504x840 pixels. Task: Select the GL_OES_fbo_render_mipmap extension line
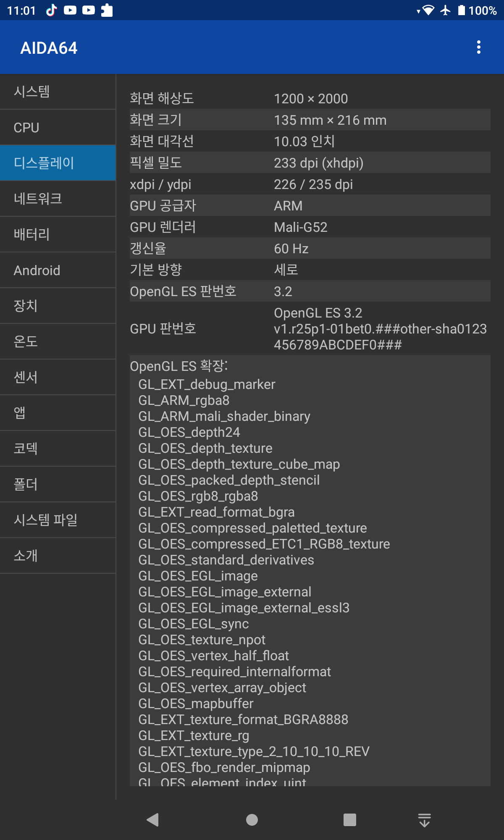[x=224, y=767]
